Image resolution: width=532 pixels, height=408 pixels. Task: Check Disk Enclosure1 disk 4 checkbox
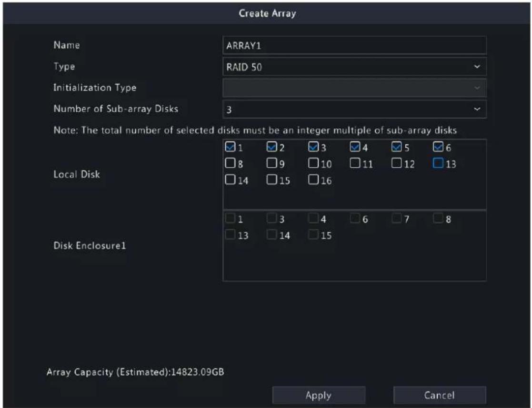(313, 218)
